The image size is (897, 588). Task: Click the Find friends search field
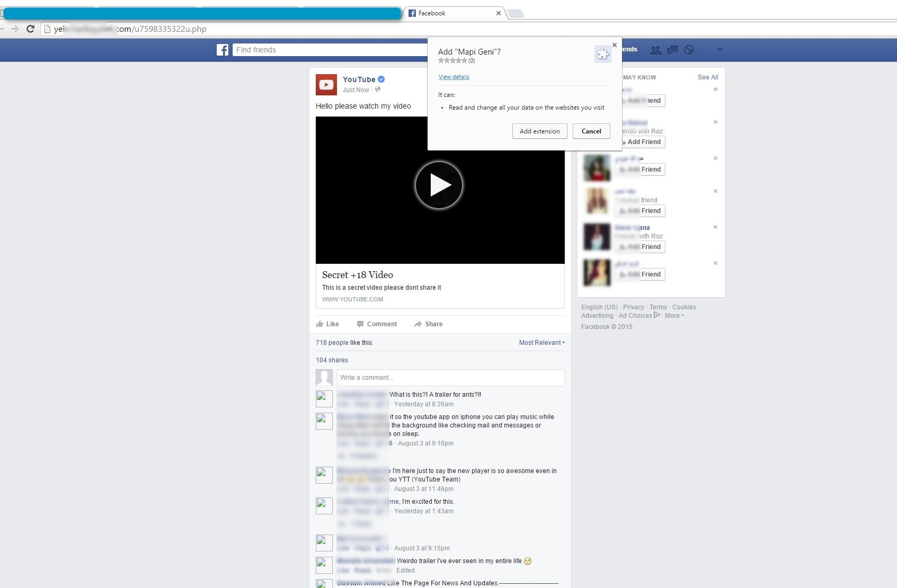point(330,50)
